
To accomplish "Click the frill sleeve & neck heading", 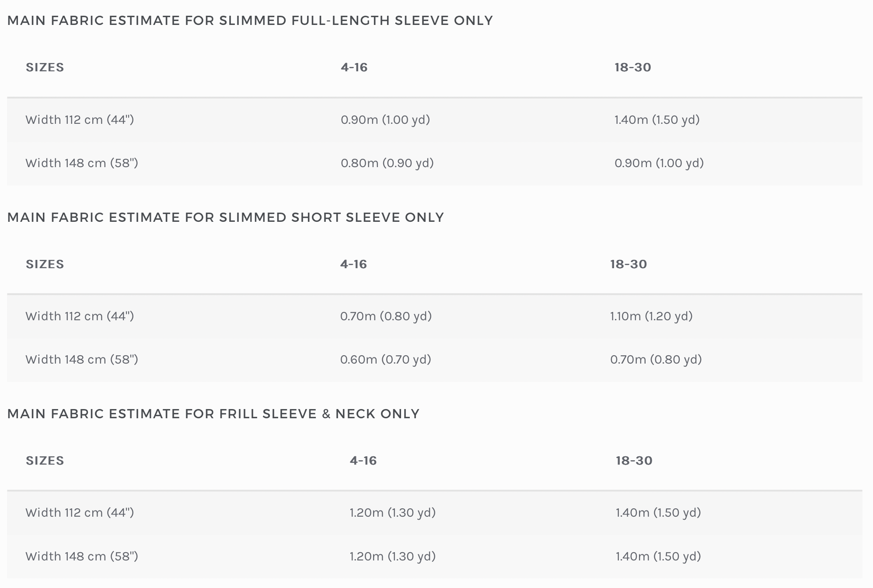I will coord(213,414).
